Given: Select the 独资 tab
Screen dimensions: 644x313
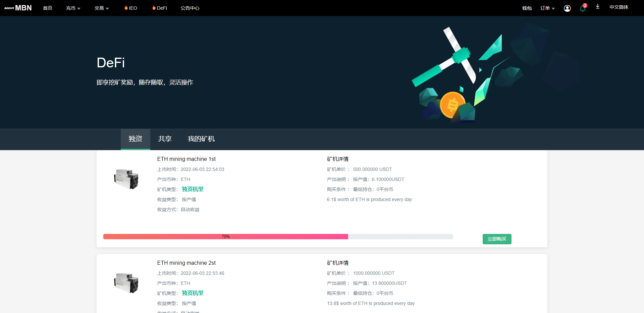Looking at the screenshot, I should pyautogui.click(x=135, y=139).
